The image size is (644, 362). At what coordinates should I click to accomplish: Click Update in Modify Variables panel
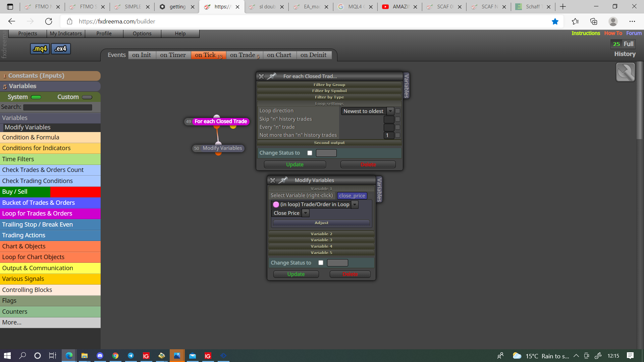coord(296,274)
